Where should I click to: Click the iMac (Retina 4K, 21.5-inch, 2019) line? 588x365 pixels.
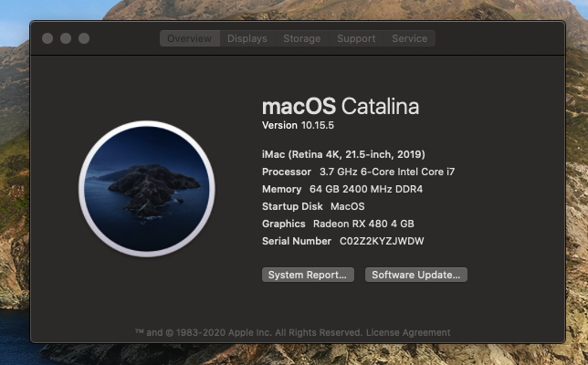click(x=343, y=154)
